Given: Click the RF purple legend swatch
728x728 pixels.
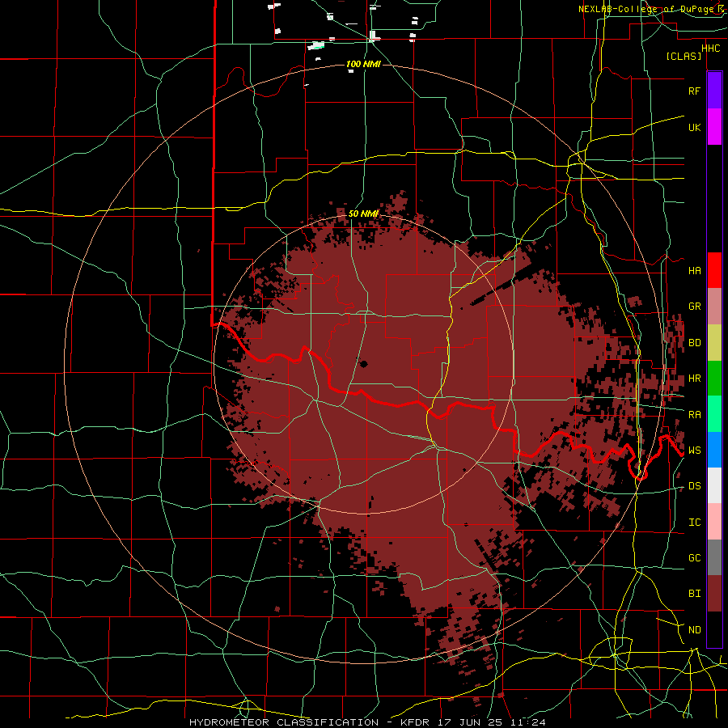Looking at the screenshot, I should click(x=714, y=91).
